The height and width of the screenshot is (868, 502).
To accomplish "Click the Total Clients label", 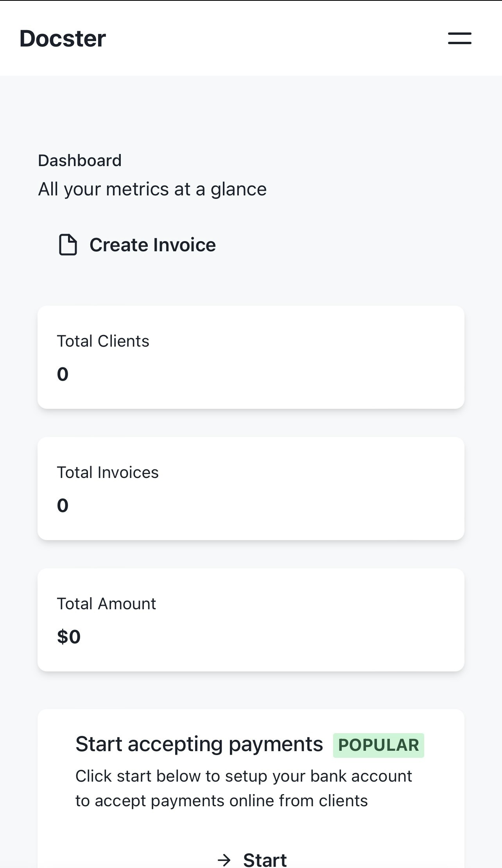I will [x=103, y=341].
